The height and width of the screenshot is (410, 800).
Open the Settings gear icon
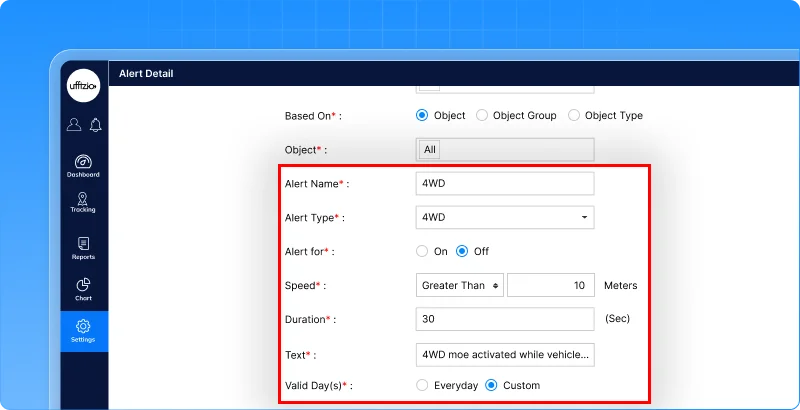83,326
